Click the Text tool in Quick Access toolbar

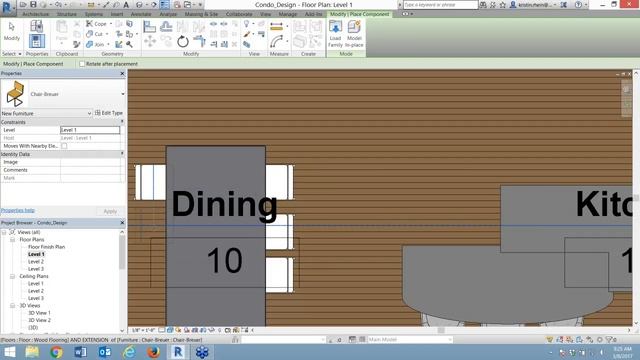coord(126,4)
